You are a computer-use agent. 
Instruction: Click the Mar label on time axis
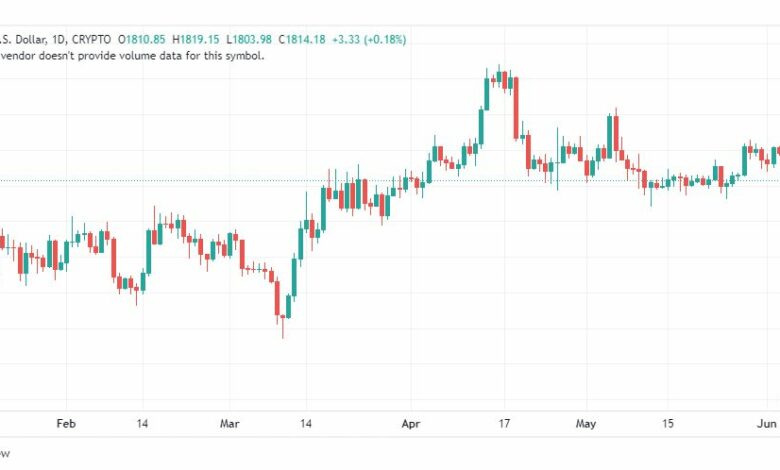(x=229, y=424)
